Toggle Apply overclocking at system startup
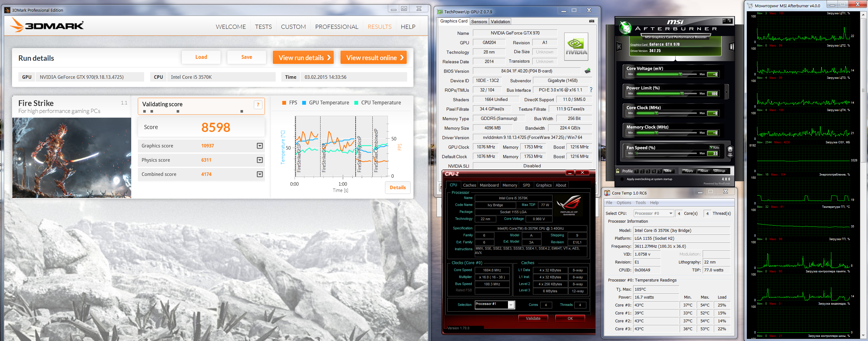This screenshot has height=341, width=868. coord(622,179)
